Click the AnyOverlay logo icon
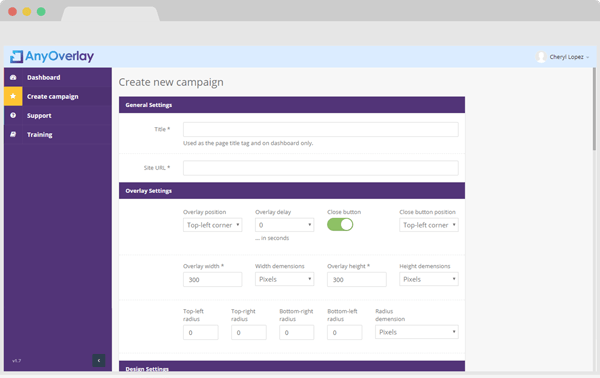Viewport: 600px width, 378px height. point(16,57)
